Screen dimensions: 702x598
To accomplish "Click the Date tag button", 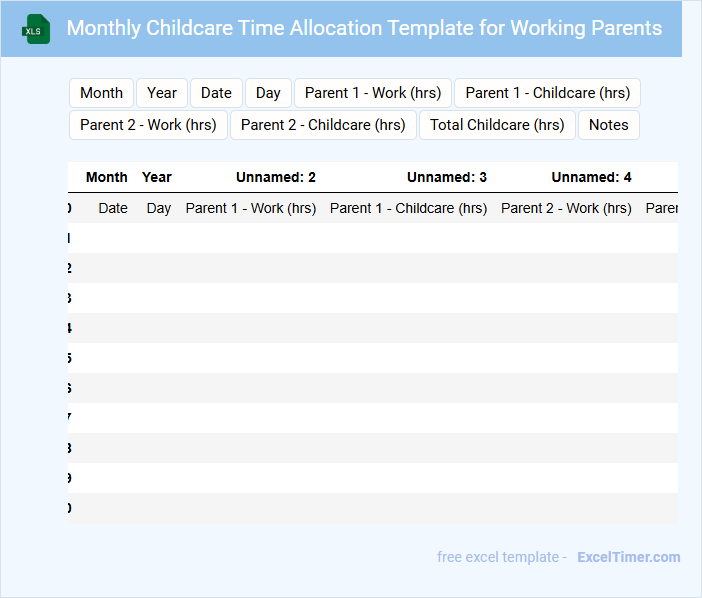I will coord(216,93).
